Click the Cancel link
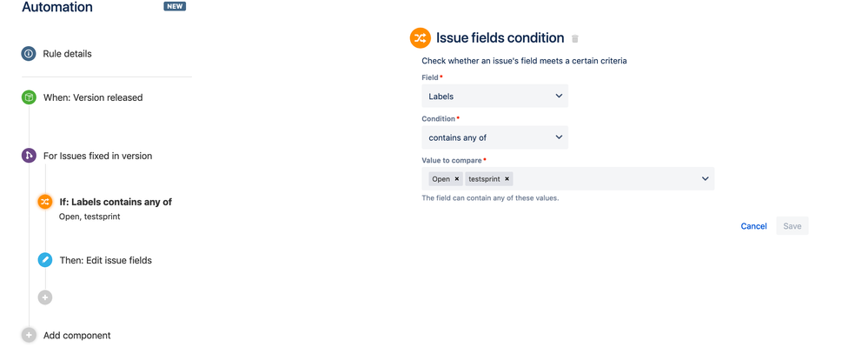This screenshot has width=868, height=354. click(x=753, y=226)
